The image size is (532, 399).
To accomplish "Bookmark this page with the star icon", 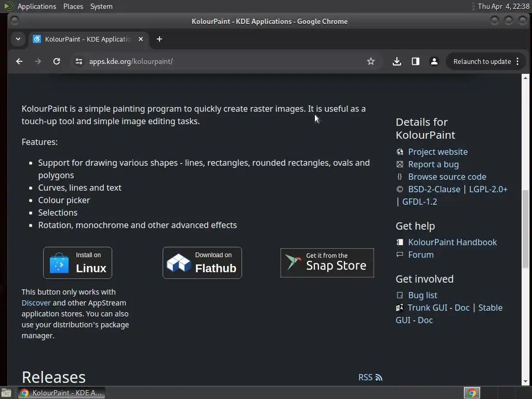I will coord(371,61).
